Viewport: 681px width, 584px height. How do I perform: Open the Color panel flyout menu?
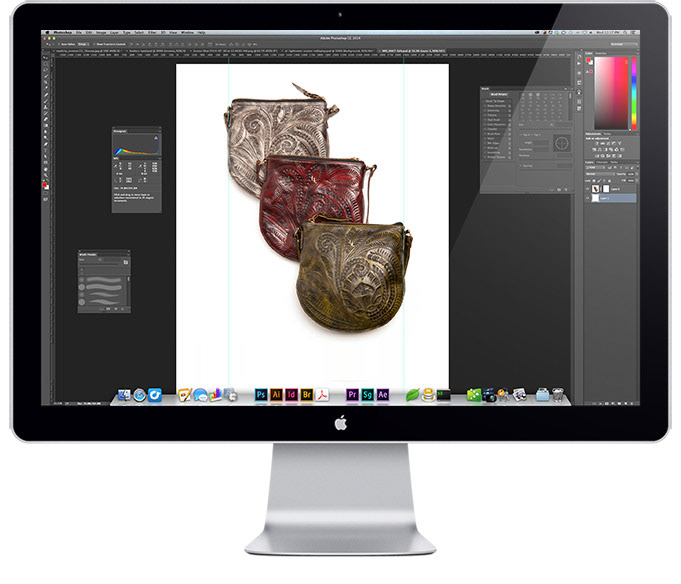coord(638,53)
